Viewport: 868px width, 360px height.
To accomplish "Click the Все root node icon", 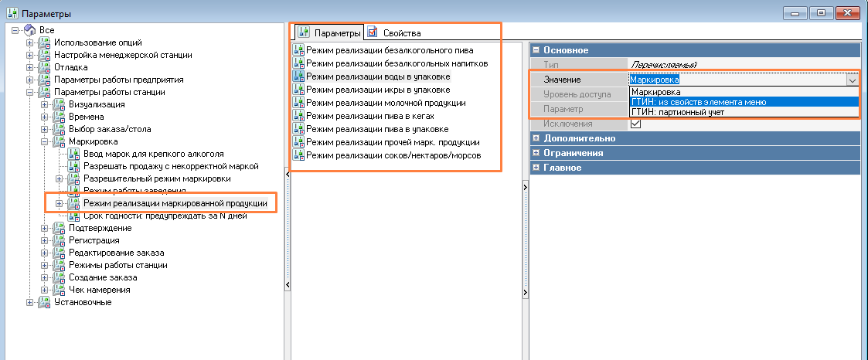I will coord(30,30).
